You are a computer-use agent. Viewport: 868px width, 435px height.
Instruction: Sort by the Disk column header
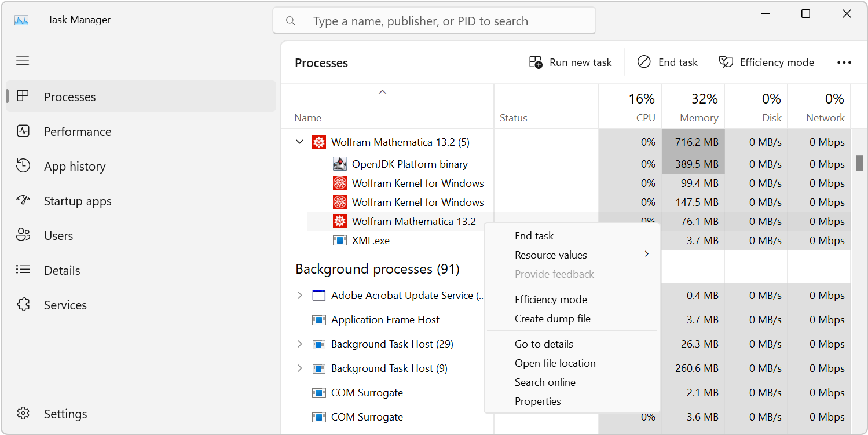(756, 106)
